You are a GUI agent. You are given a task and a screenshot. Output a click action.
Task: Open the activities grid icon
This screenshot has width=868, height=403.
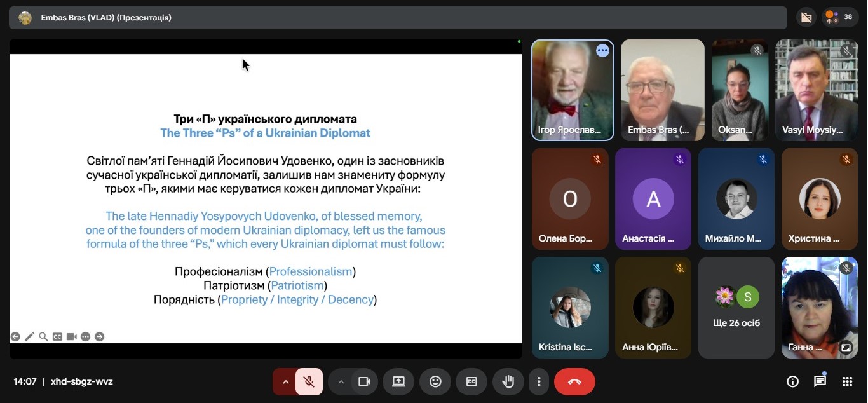(x=847, y=381)
